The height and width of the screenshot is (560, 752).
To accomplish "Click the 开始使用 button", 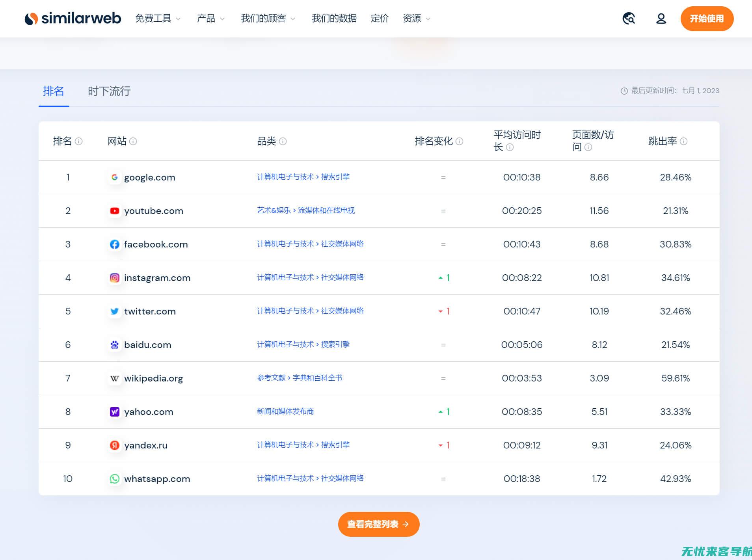I will click(707, 19).
